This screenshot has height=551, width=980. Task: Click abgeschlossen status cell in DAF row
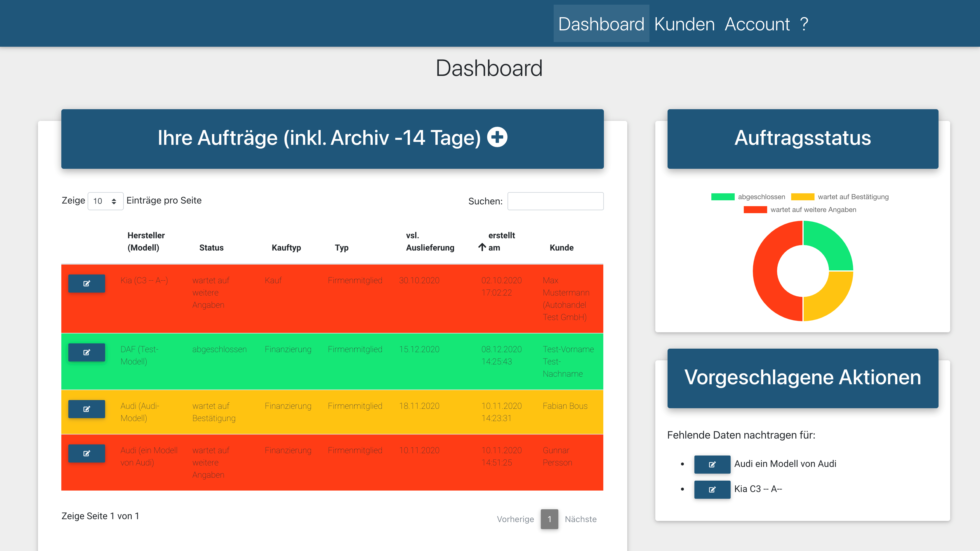tap(219, 349)
